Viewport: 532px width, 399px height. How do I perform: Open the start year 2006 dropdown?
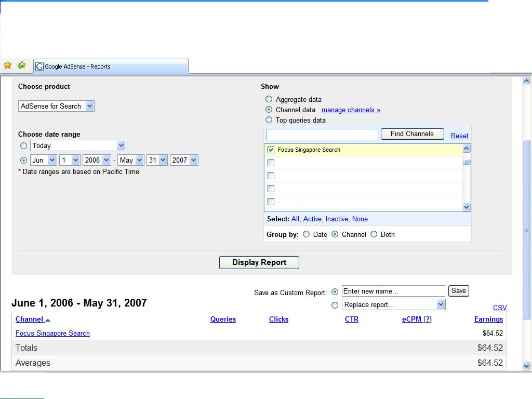click(97, 160)
